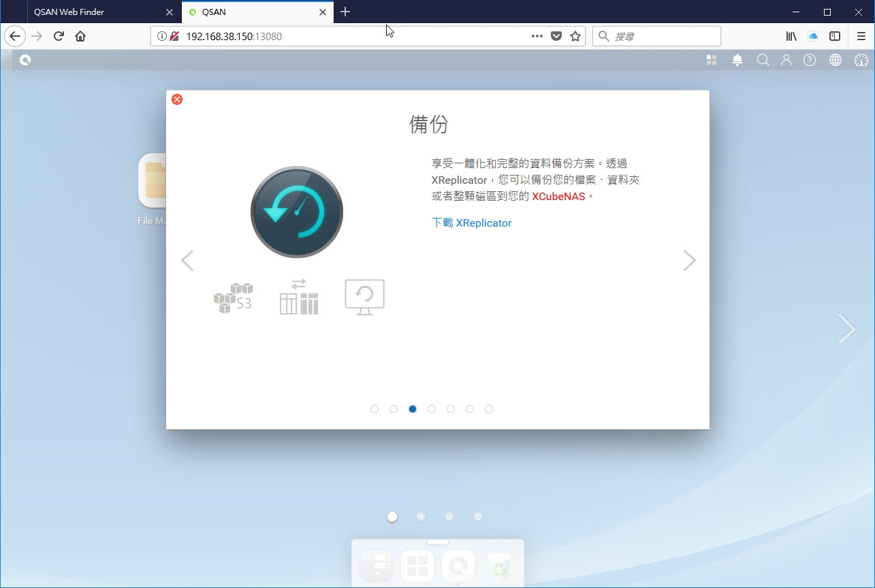Open the 下載 XReplicator link
Image resolution: width=875 pixels, height=588 pixels.
point(472,223)
